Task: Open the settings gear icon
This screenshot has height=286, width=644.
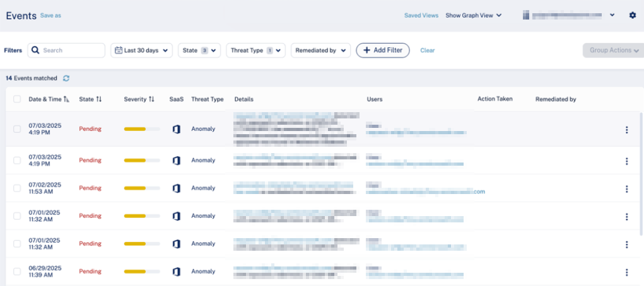Action: tap(633, 15)
